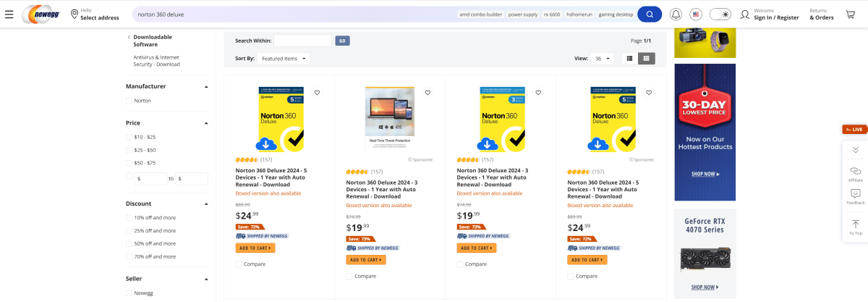Screen dimensions: 868x302
Task: Check the $25 - $50 price filter
Action: [129, 150]
